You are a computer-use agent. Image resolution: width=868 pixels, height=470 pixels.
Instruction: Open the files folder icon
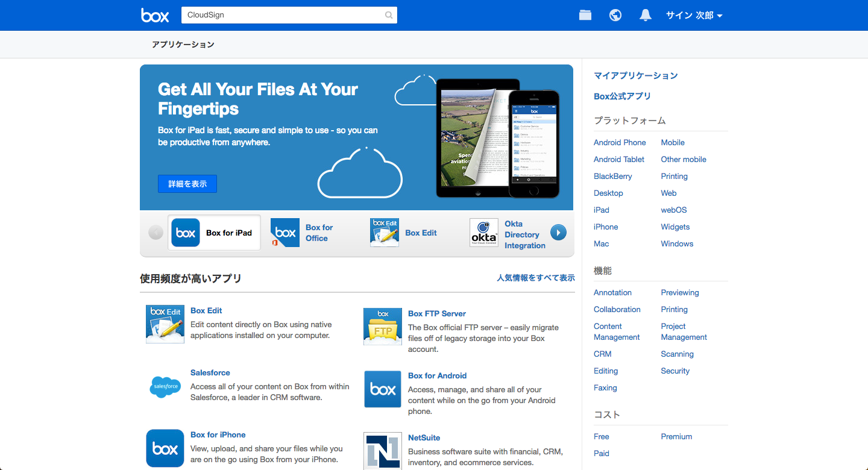[x=585, y=15]
